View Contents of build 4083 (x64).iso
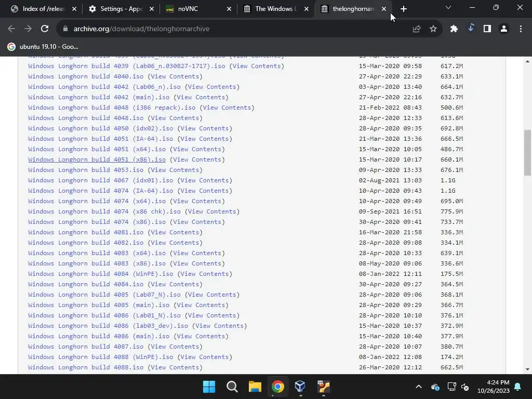The height and width of the screenshot is (399, 532). 197,253
